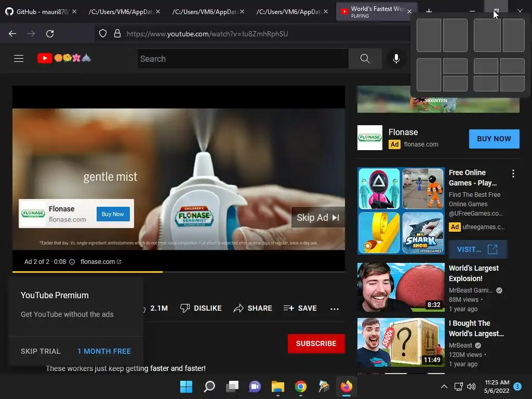Choose the four-quadrant snap layout
The height and width of the screenshot is (399, 532).
(499, 75)
